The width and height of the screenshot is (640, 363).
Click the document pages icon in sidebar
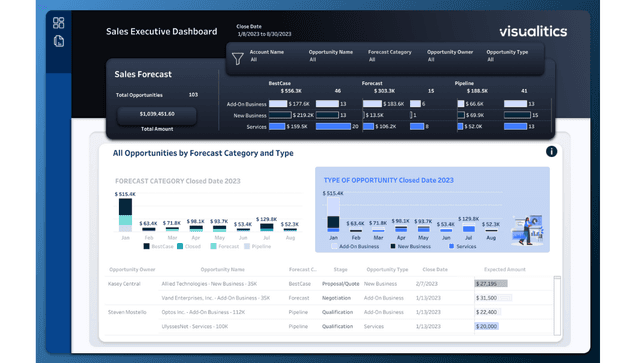(x=59, y=41)
